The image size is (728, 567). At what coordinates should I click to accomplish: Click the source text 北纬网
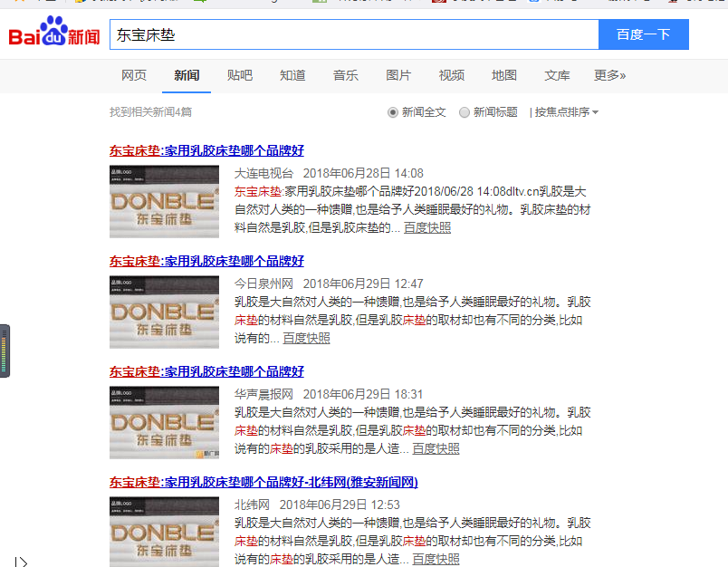click(252, 505)
